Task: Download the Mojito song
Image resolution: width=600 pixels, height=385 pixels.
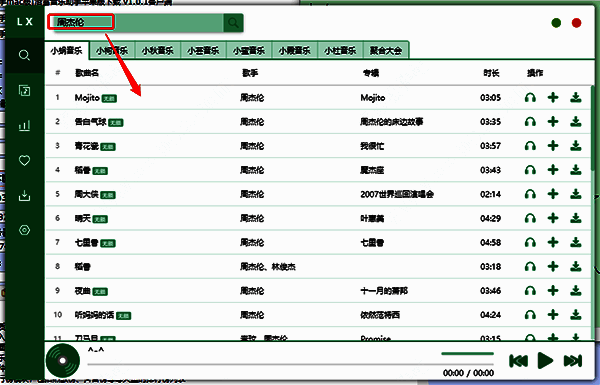Action: tap(576, 98)
